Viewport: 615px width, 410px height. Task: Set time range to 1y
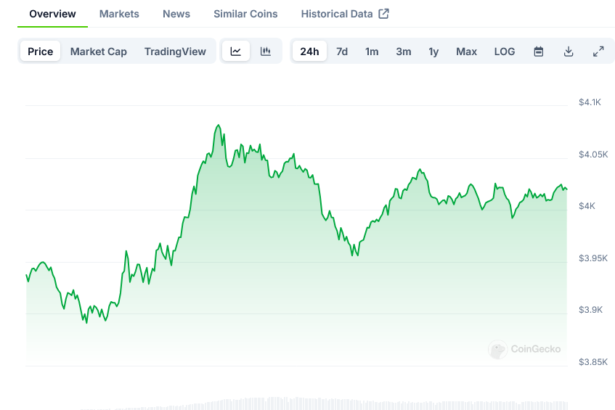click(x=433, y=51)
